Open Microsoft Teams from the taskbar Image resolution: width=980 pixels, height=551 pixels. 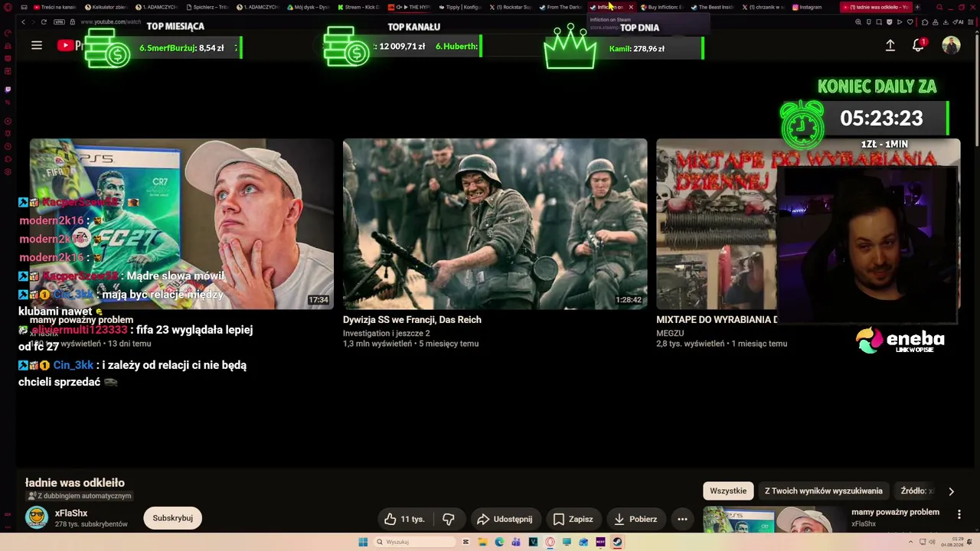coord(516,542)
